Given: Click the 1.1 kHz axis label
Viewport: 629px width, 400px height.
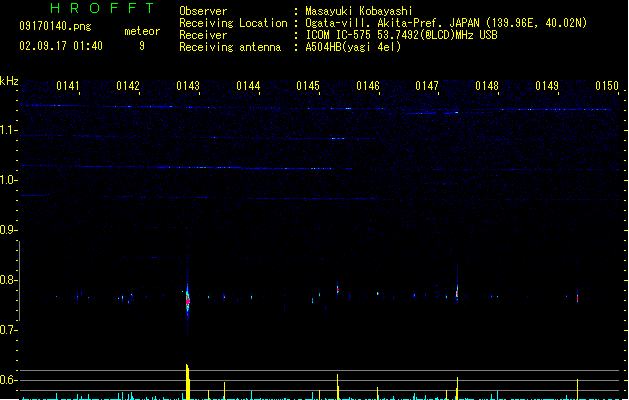Looking at the screenshot, I should point(8,130).
